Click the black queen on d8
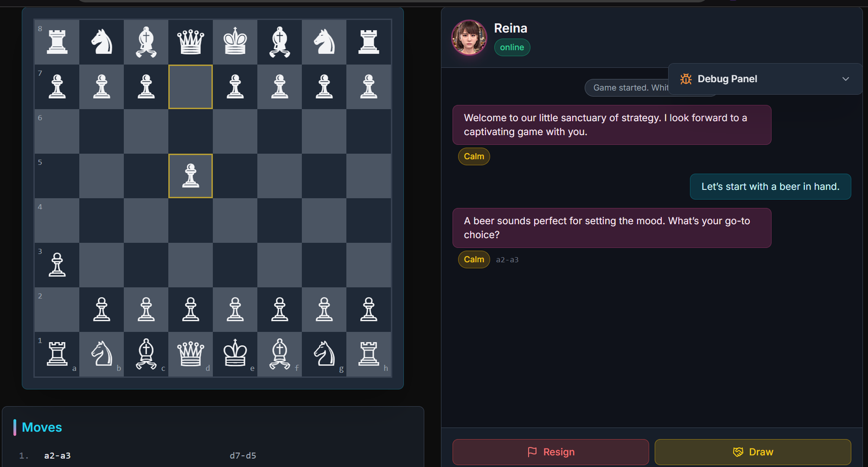 pyautogui.click(x=190, y=42)
